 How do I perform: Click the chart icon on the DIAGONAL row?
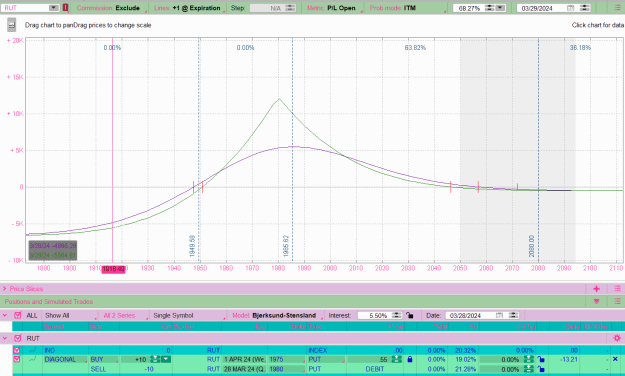33,359
